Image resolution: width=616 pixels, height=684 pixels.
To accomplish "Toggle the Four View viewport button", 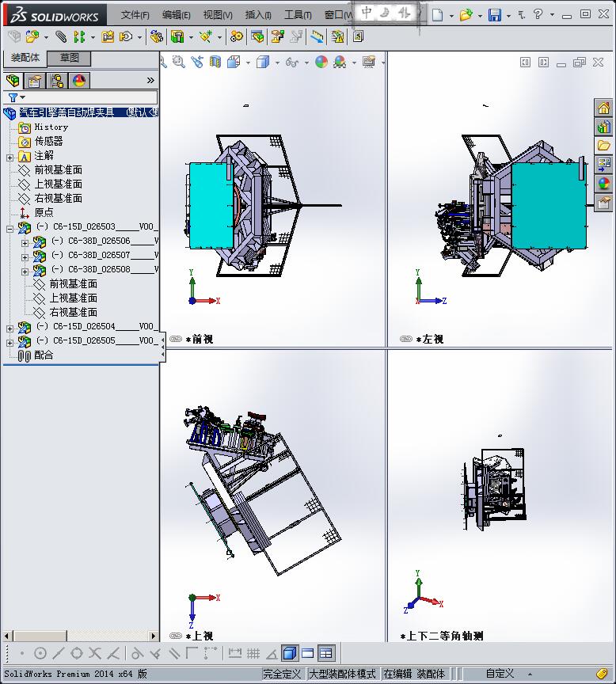I will (326, 653).
